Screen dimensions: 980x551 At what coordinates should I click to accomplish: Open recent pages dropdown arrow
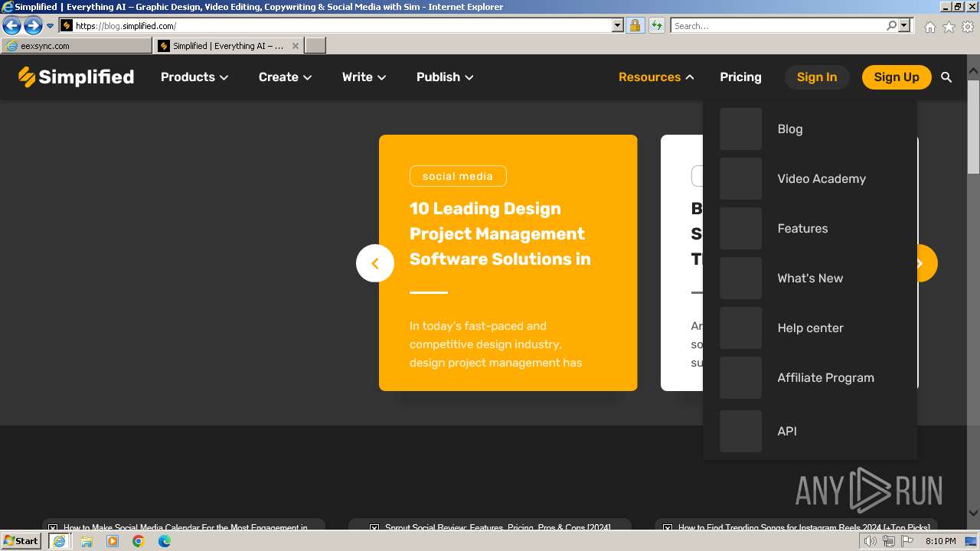(x=51, y=26)
